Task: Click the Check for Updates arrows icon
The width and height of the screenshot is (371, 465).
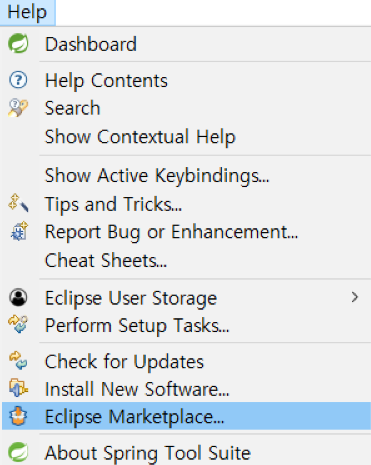Action: 18,361
